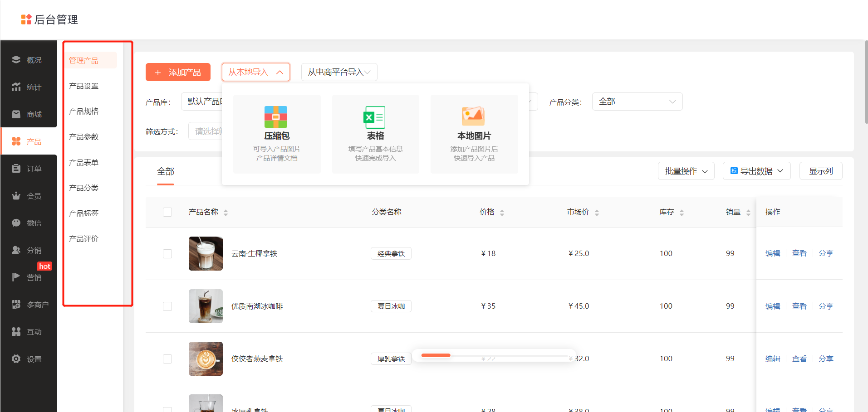Image resolution: width=868 pixels, height=412 pixels.
Task: Open the 筛选方式 select dropdown
Action: point(206,131)
